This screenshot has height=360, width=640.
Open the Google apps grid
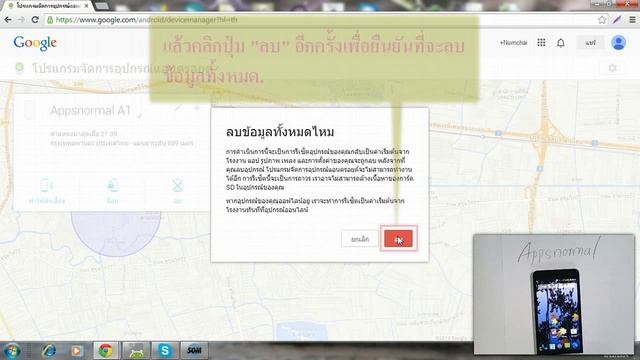pos(541,42)
